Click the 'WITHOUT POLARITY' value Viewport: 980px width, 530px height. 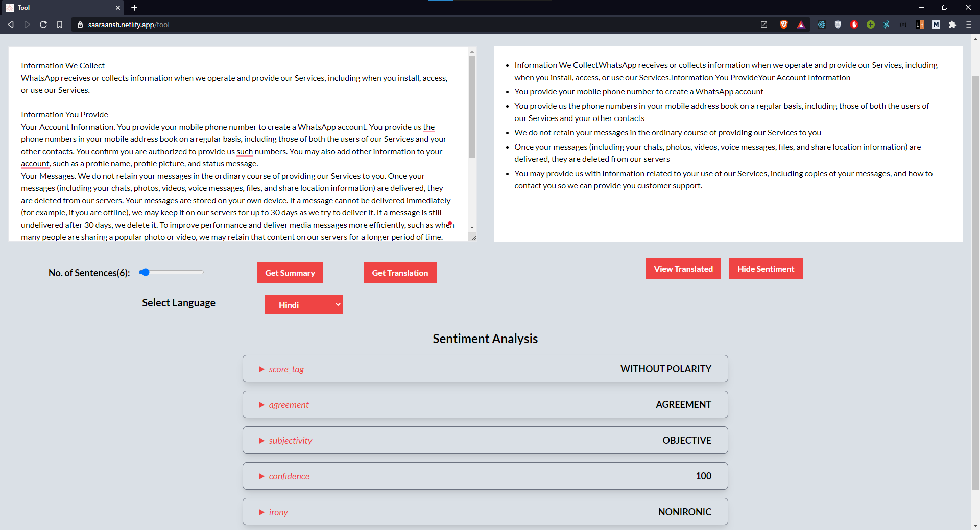pyautogui.click(x=666, y=369)
